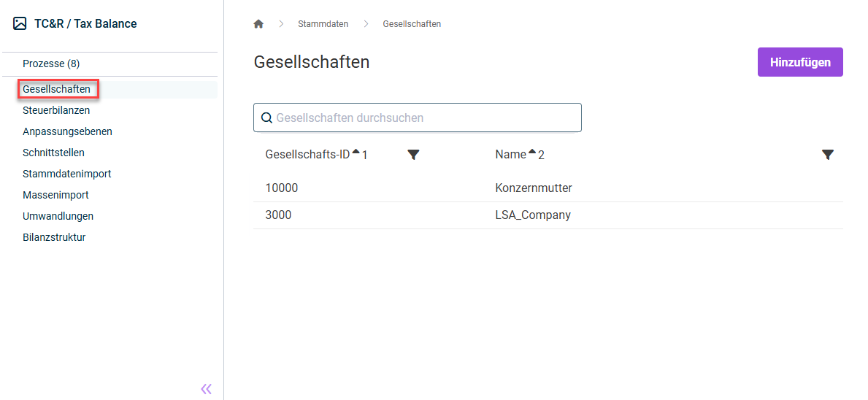Click the TC&R / Tax Balance logo icon
Viewport: 868px width, 400px height.
coord(20,24)
